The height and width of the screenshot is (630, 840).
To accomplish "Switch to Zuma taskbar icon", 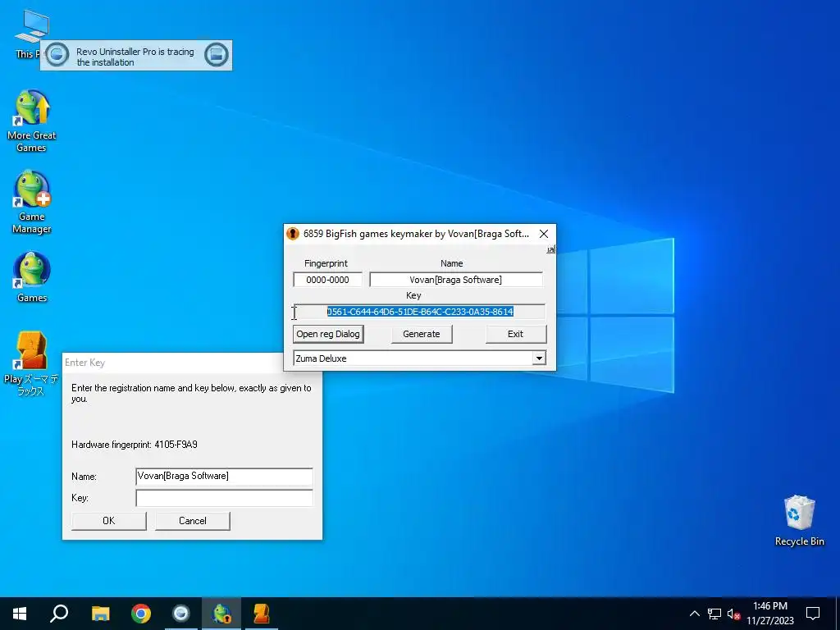I will click(x=262, y=614).
